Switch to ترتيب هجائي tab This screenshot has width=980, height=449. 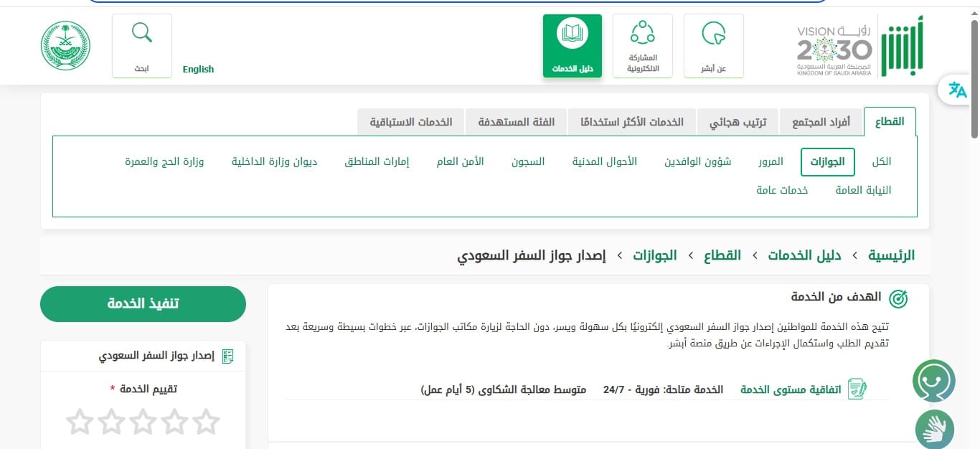tap(738, 122)
